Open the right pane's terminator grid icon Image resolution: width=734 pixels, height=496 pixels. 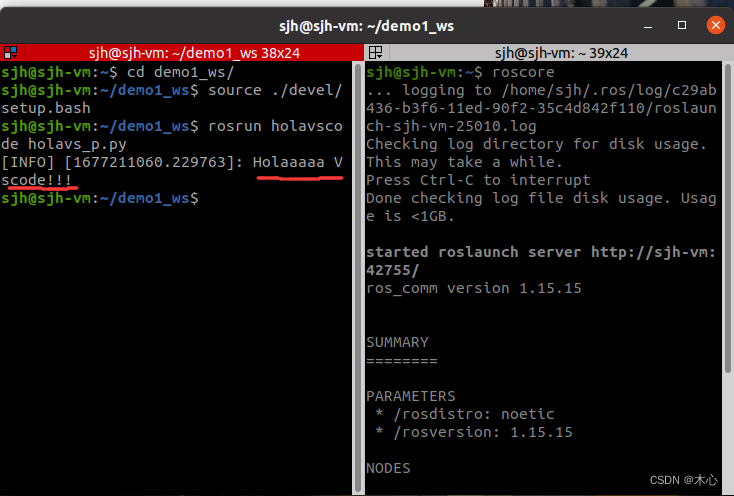(375, 52)
